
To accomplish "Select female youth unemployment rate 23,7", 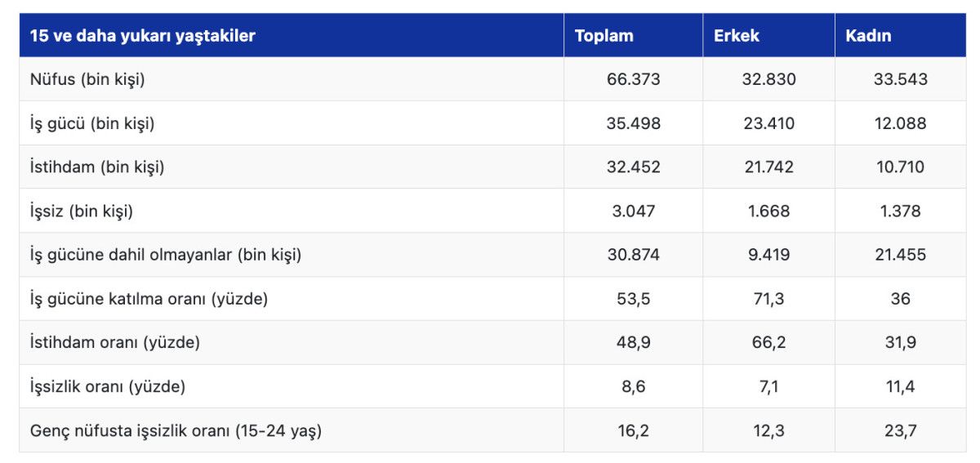I will point(900,430).
